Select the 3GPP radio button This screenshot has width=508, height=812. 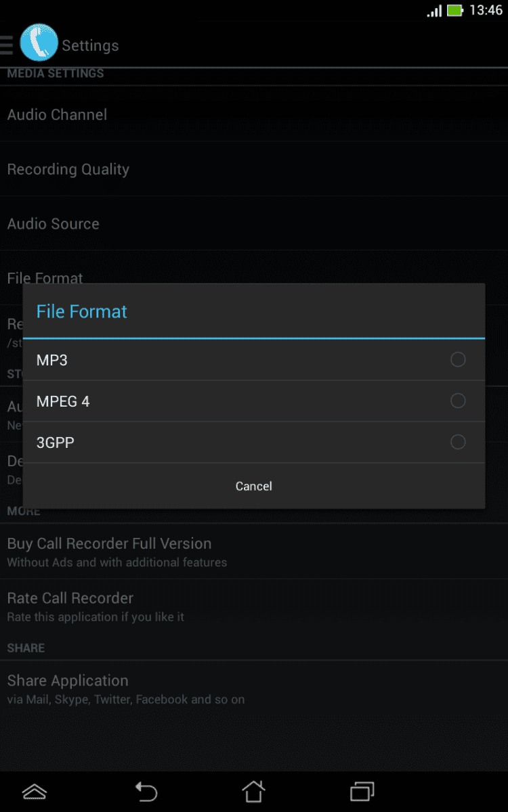tap(458, 443)
